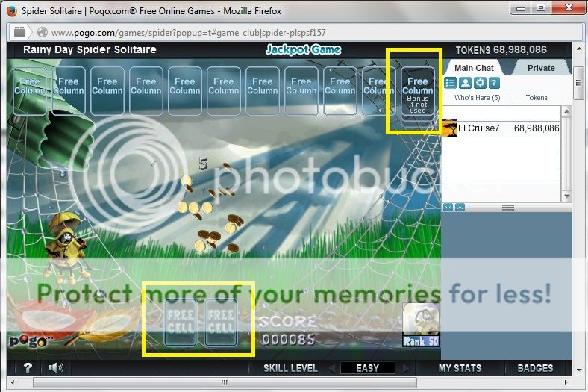
Task: Click the chat page vertical scrollbar thumb
Action: 578,83
